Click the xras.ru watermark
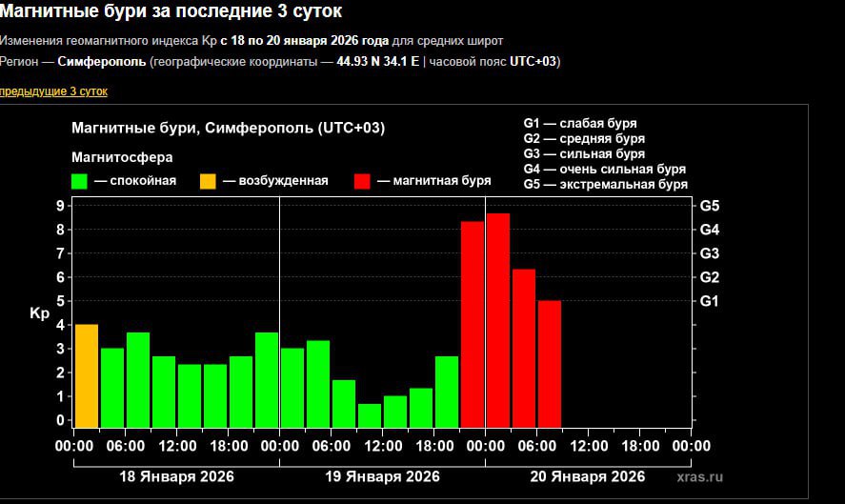Image resolution: width=845 pixels, height=504 pixels. pos(700,476)
